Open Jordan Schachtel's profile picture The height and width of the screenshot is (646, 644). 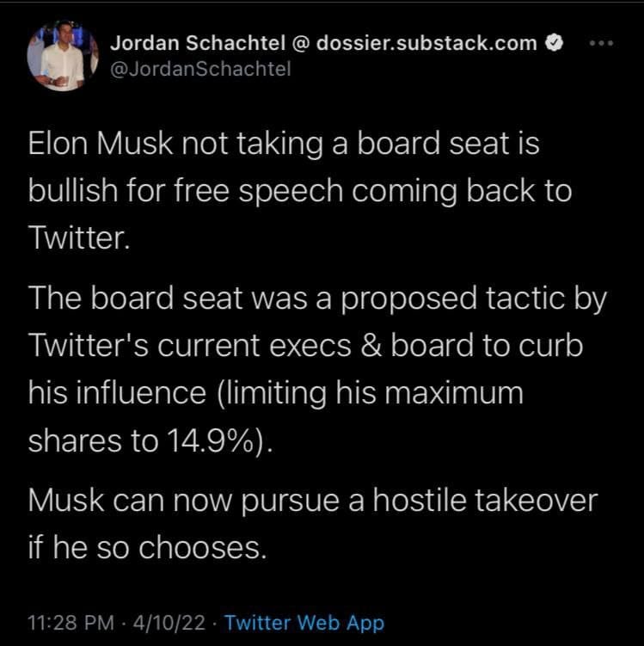tap(62, 54)
